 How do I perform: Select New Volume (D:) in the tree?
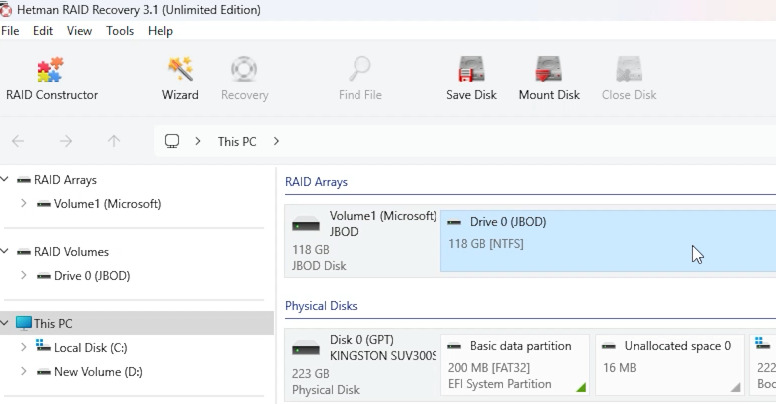[x=98, y=372]
